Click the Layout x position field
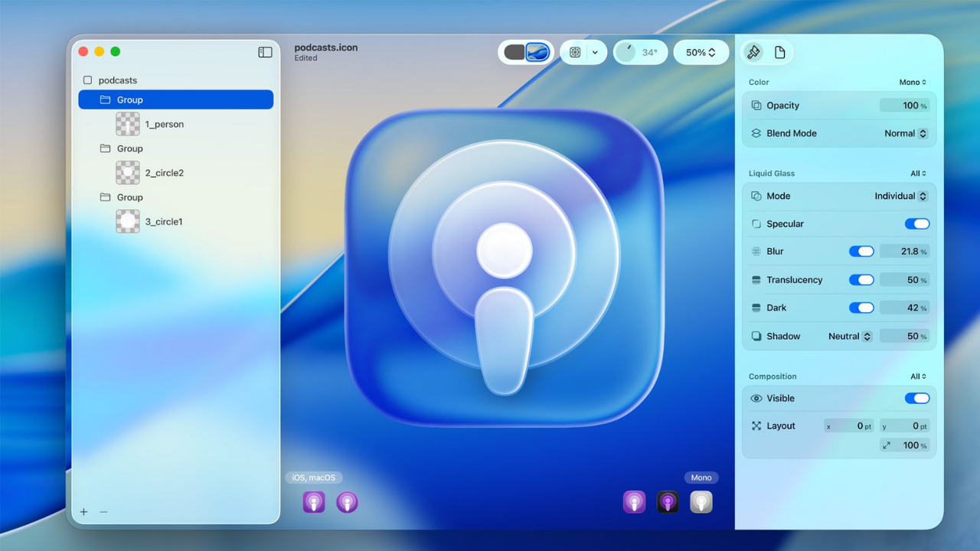Image resolution: width=980 pixels, height=551 pixels. tap(849, 425)
